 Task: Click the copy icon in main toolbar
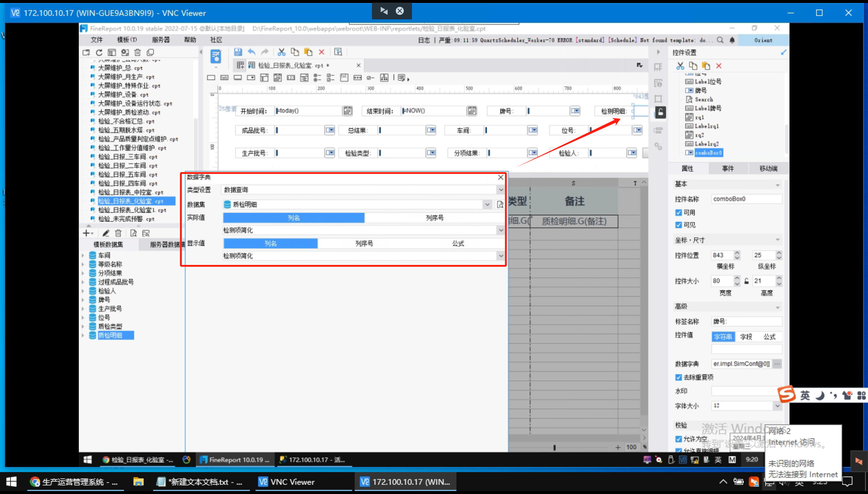[x=295, y=52]
